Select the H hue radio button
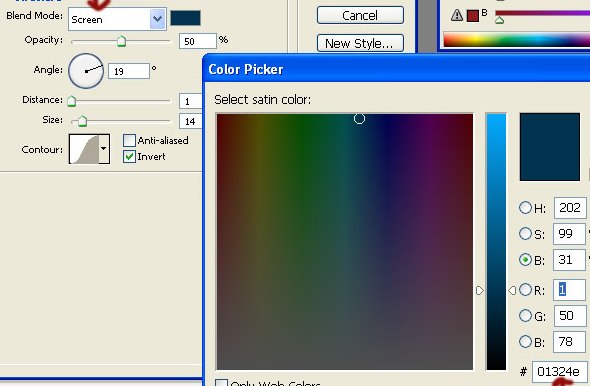Screen dimensions: 590x386 pyautogui.click(x=525, y=208)
